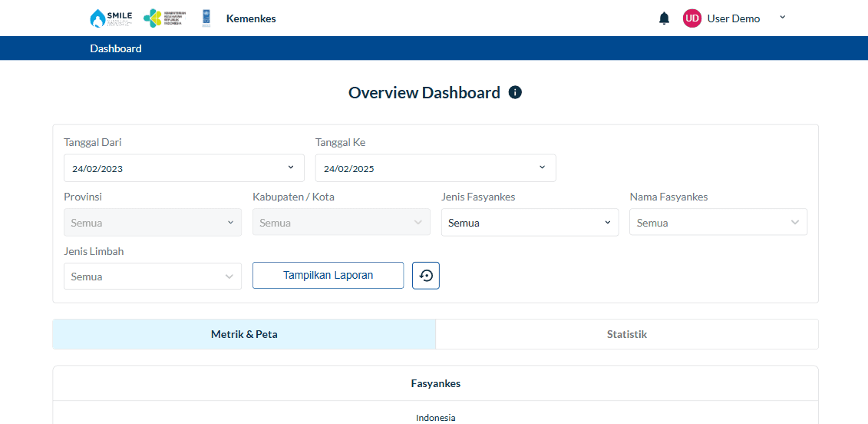Screen dimensions: 868x424
Task: Open the Jenis Fasyankes dropdown
Action: pos(530,222)
